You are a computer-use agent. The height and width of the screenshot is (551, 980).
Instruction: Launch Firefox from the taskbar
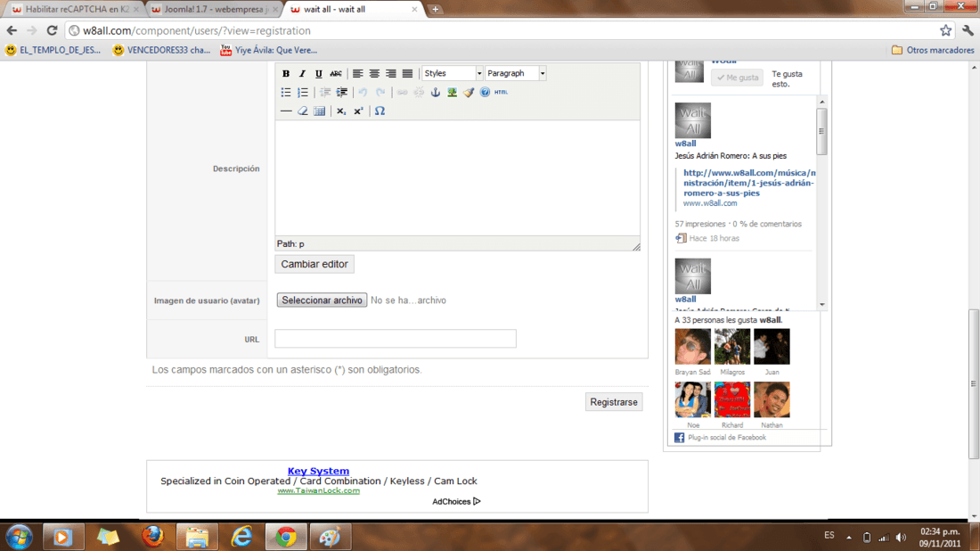point(151,538)
